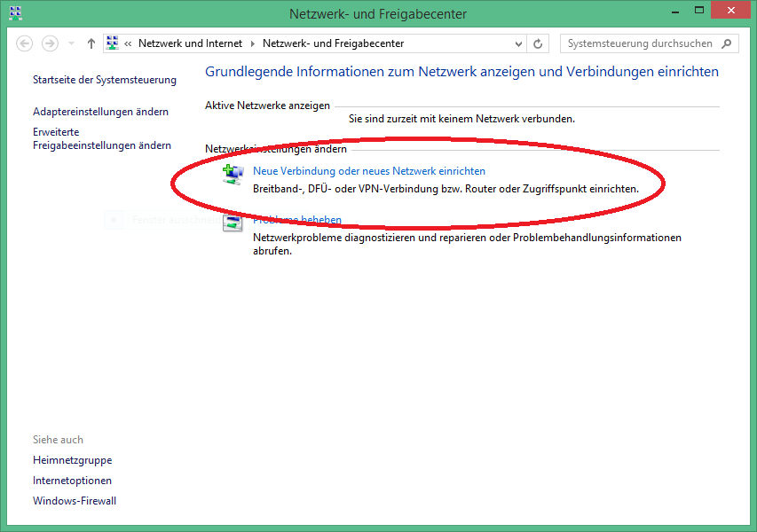Viewport: 757px width, 532px height.
Task: Open Heimnetzgruppe
Action: (x=73, y=460)
